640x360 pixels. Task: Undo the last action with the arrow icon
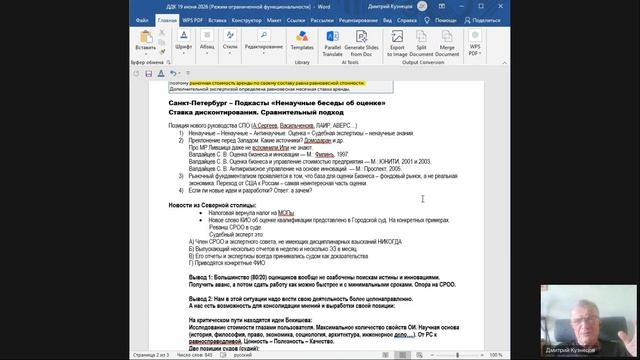(173, 73)
